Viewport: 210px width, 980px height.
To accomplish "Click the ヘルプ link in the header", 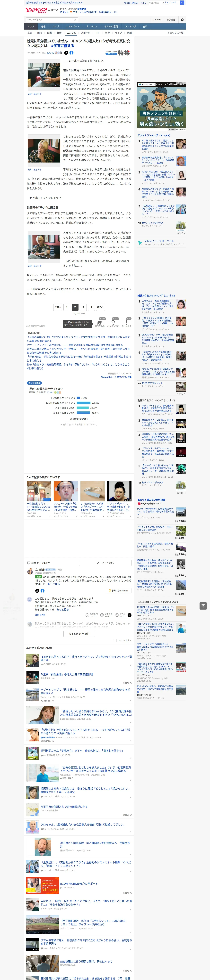I will [143, 3].
